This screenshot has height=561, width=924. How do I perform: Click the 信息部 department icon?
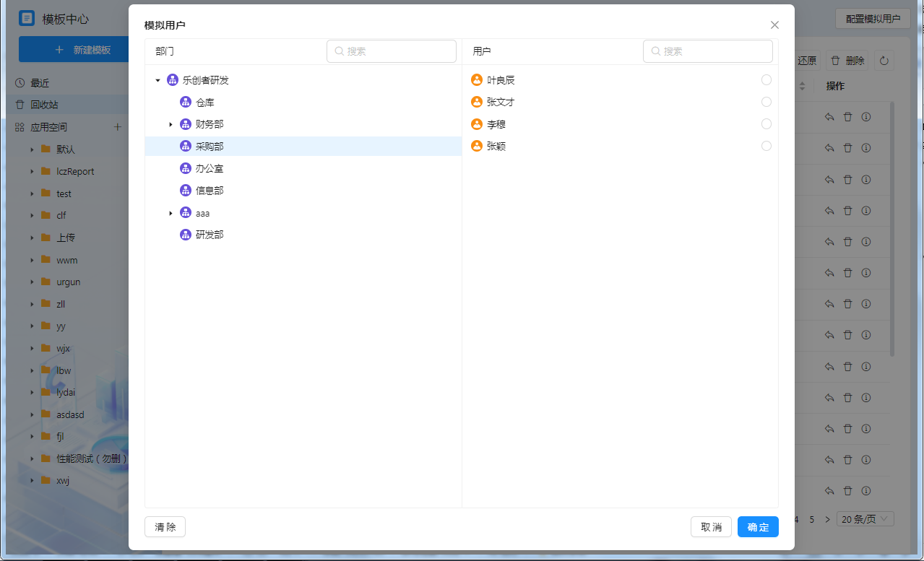pos(186,191)
